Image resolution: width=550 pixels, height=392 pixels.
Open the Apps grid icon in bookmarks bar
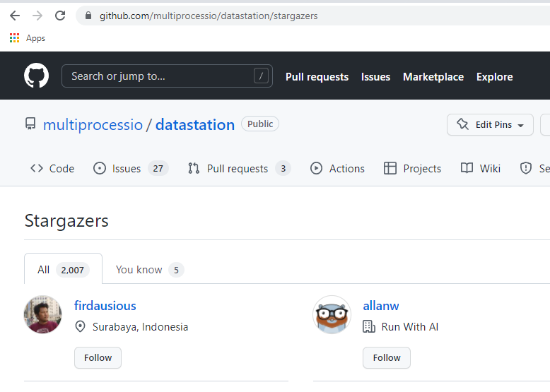14,38
